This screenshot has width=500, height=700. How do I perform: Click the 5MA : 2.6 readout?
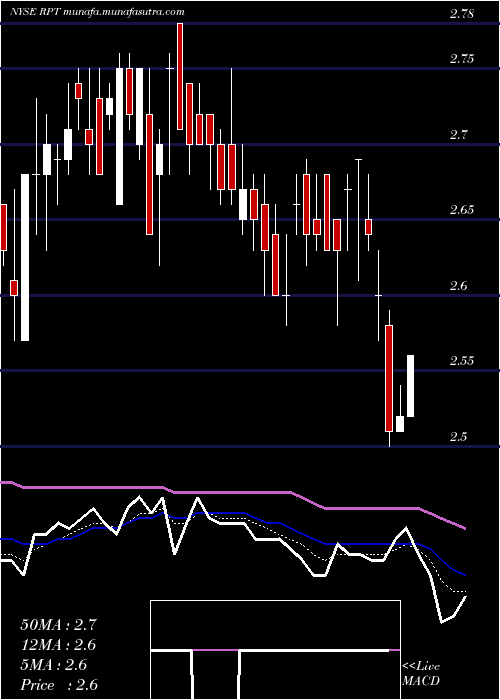click(x=54, y=665)
